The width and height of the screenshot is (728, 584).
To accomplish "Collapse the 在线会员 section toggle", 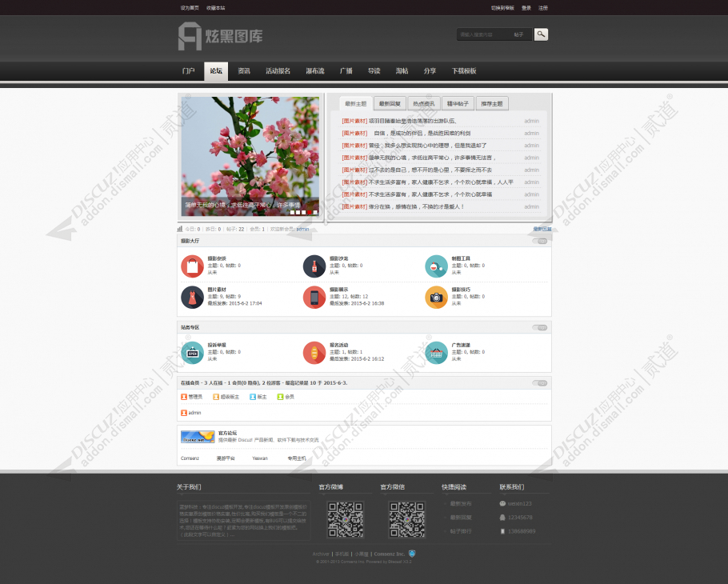I will 540,383.
